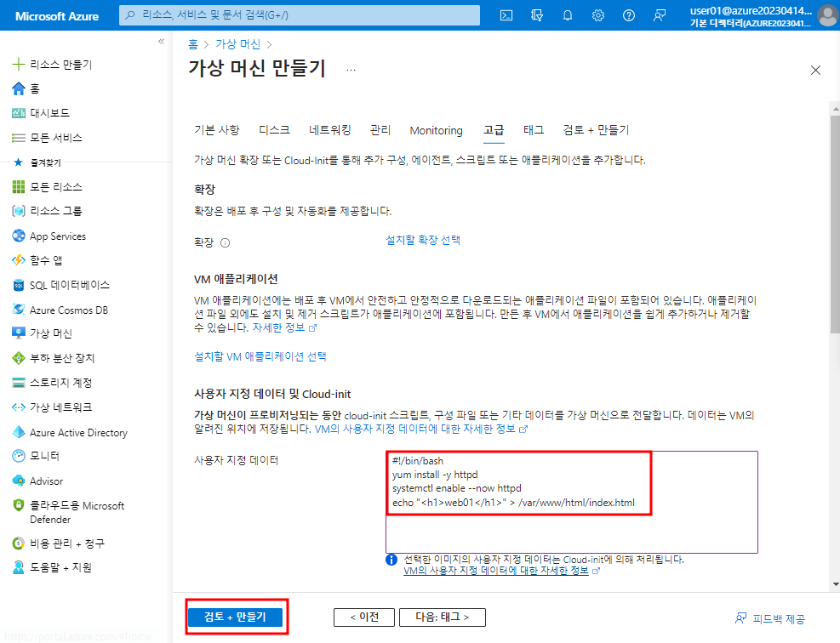Click the 설치할 확장 선택 link
Screen dimensions: 840x643
click(423, 240)
